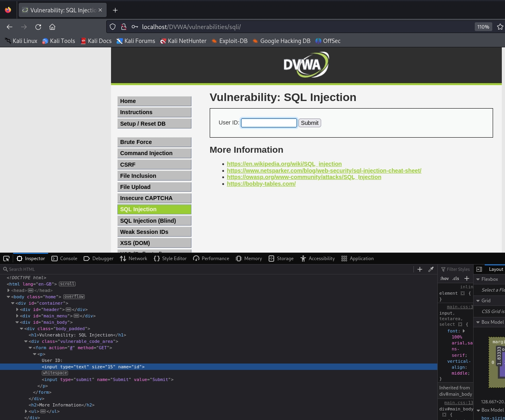The height and width of the screenshot is (420, 505).
Task: Click the element picker icon in DevTools
Action: (6, 259)
